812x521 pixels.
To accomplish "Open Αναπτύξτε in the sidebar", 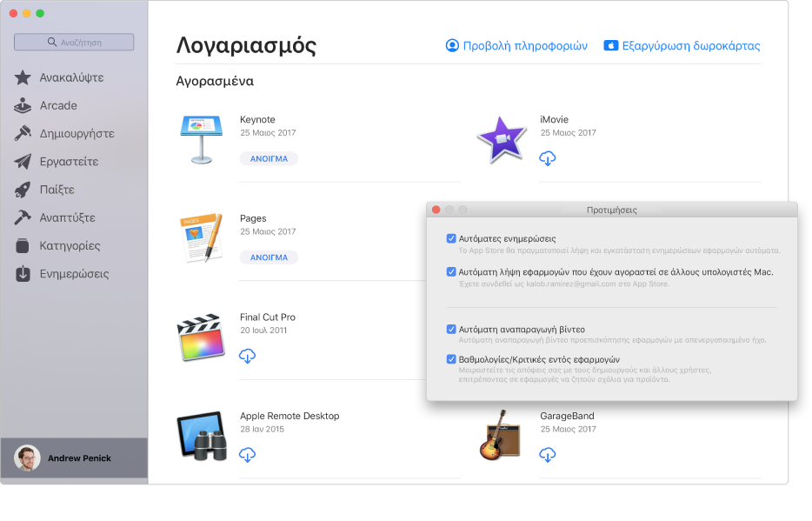I will (55, 217).
